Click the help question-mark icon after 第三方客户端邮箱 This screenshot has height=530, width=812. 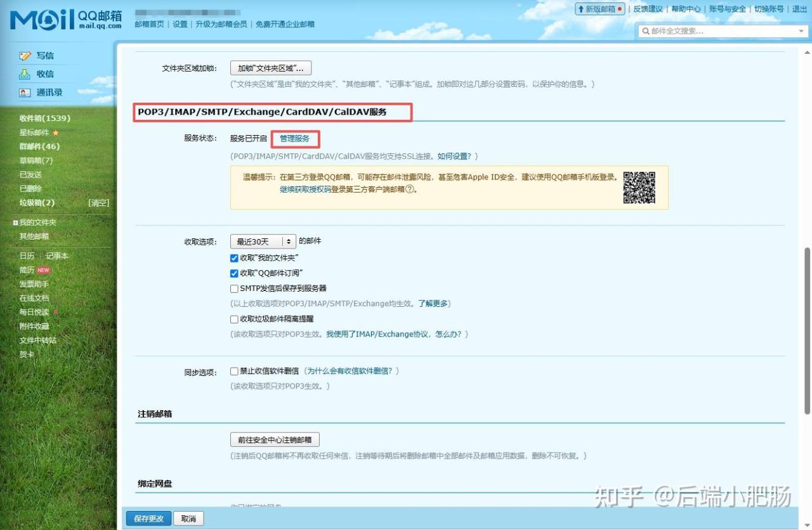410,189
